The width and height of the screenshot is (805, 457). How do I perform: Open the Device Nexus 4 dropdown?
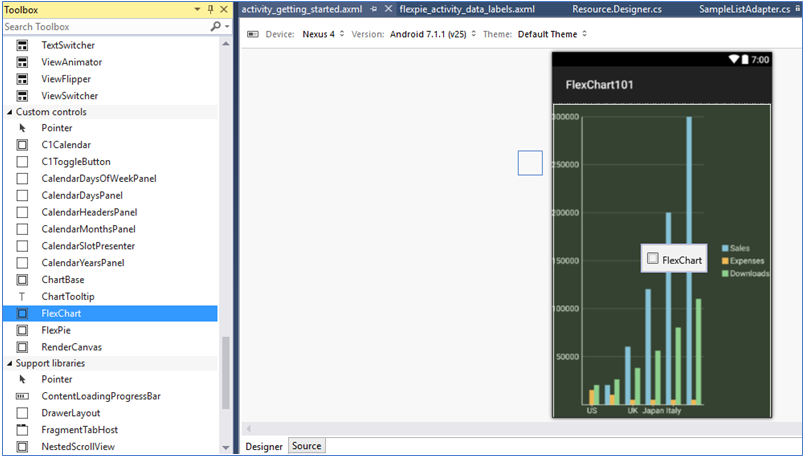tap(322, 34)
